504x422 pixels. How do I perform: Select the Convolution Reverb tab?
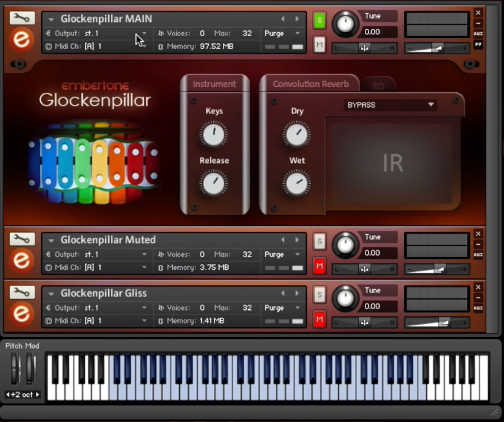pyautogui.click(x=311, y=84)
